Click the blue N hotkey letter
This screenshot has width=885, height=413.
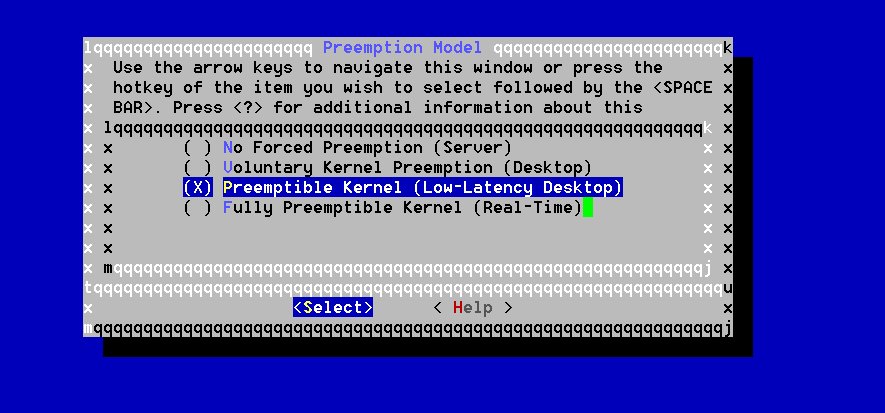click(x=227, y=148)
